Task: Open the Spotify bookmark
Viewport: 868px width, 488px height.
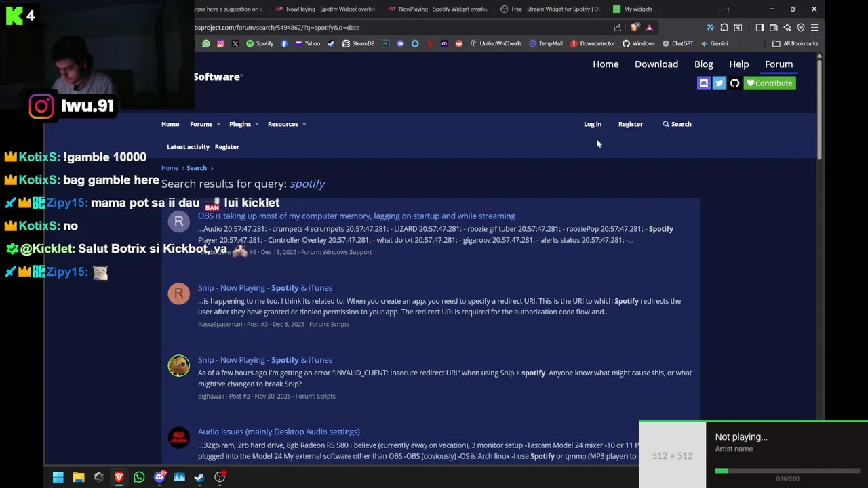Action: point(260,43)
